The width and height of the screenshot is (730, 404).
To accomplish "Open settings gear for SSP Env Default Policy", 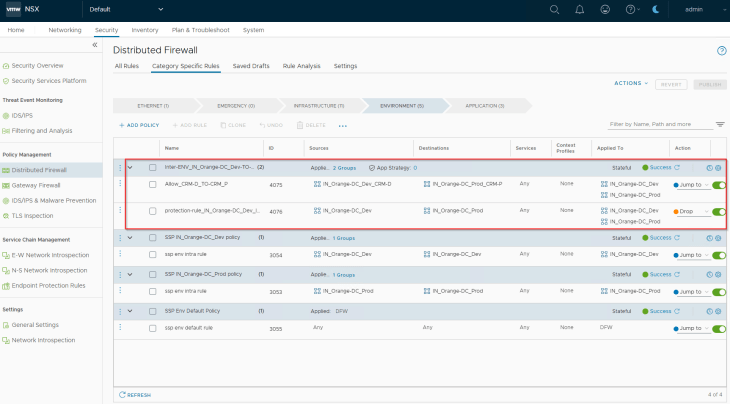I will pos(718,311).
